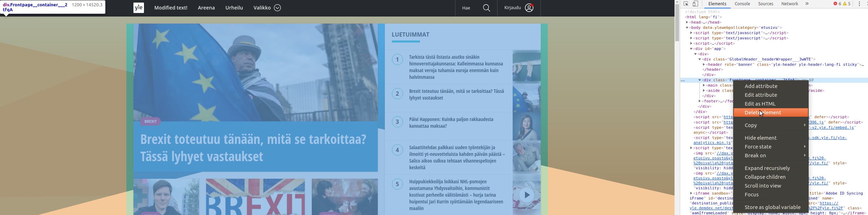This screenshot has height=215, width=868.
Task: Activate the inspect element picker icon
Action: 686,4
